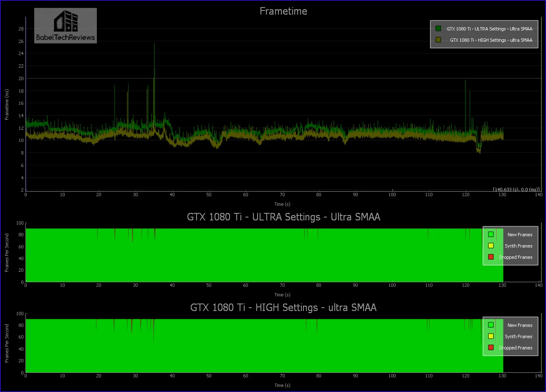Select the GTX 1080 Ti ULTRA Settings chart title
Screen dimensions: 546x392
[x=283, y=217]
